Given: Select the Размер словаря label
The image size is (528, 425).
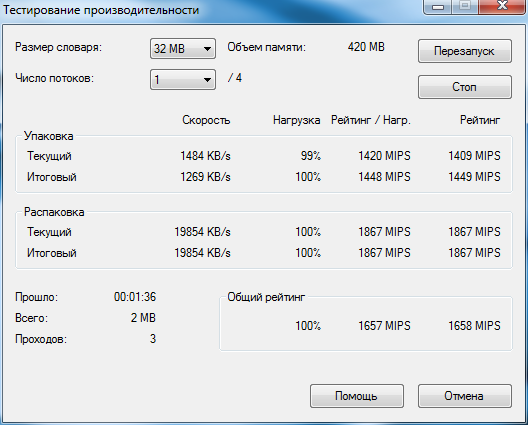Looking at the screenshot, I should pos(58,47).
